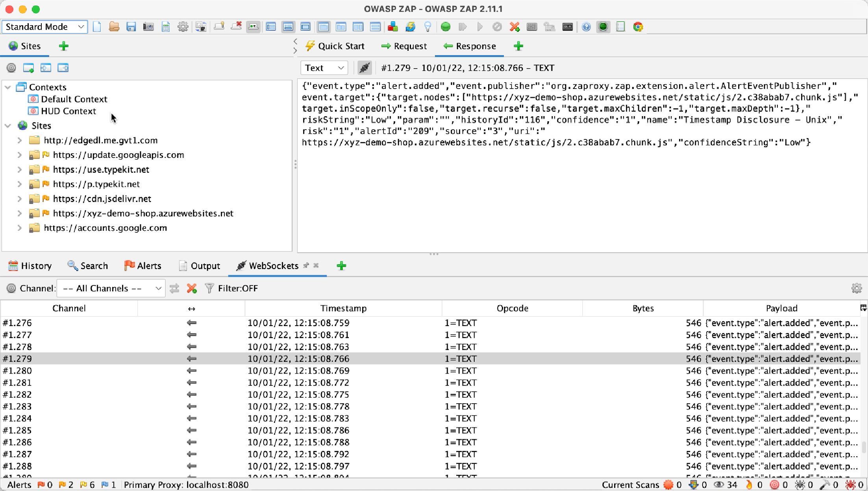Open Scan Policy Manager sliders icon

pos(532,27)
